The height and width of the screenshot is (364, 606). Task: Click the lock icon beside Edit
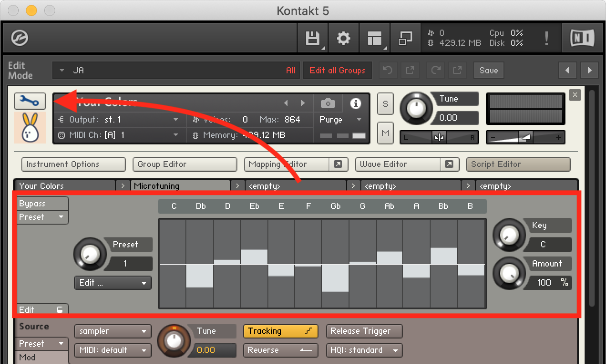coord(59,310)
